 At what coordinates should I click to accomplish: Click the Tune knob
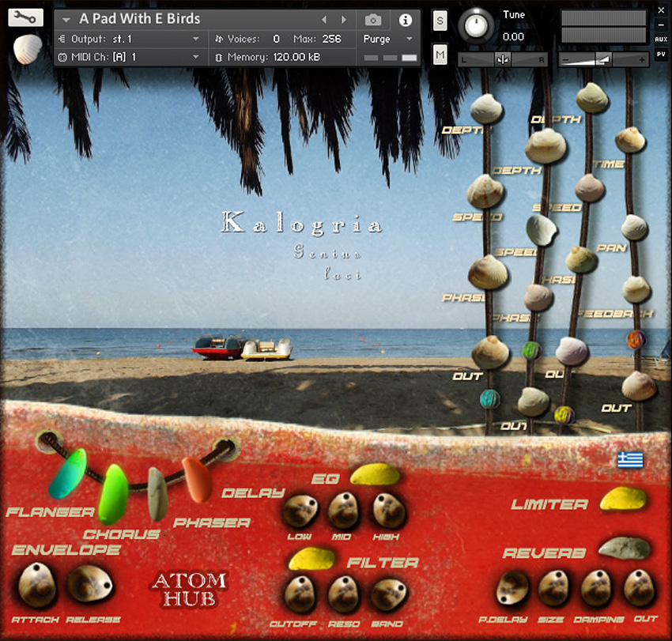pyautogui.click(x=475, y=26)
